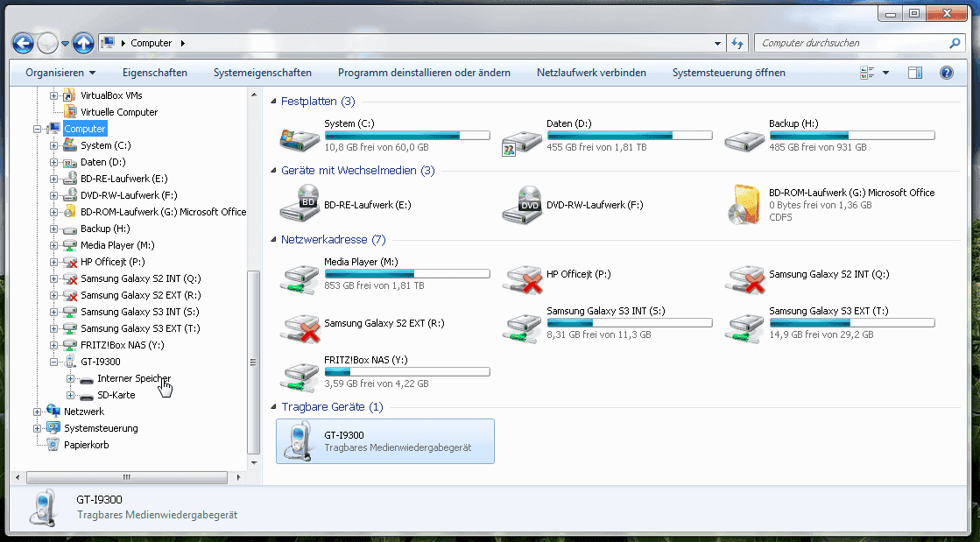
Task: Open the Help question mark icon
Action: click(947, 73)
